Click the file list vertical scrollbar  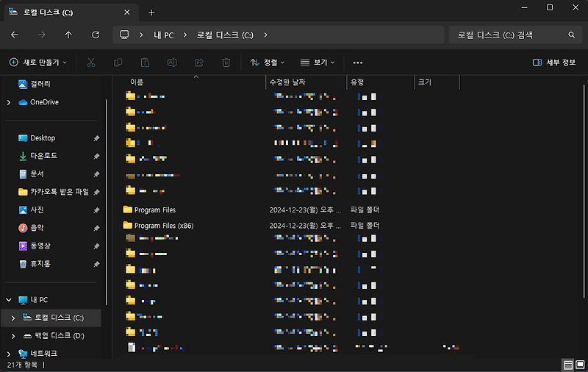tap(584, 191)
